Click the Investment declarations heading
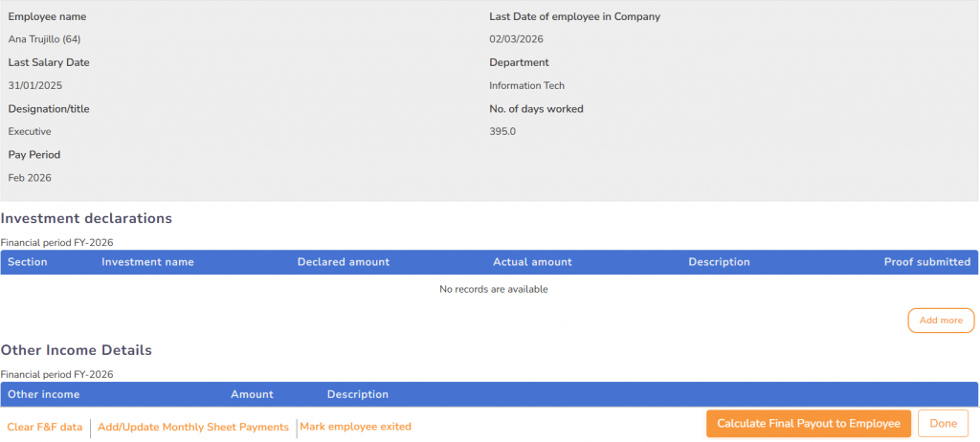980x442 pixels. click(86, 218)
